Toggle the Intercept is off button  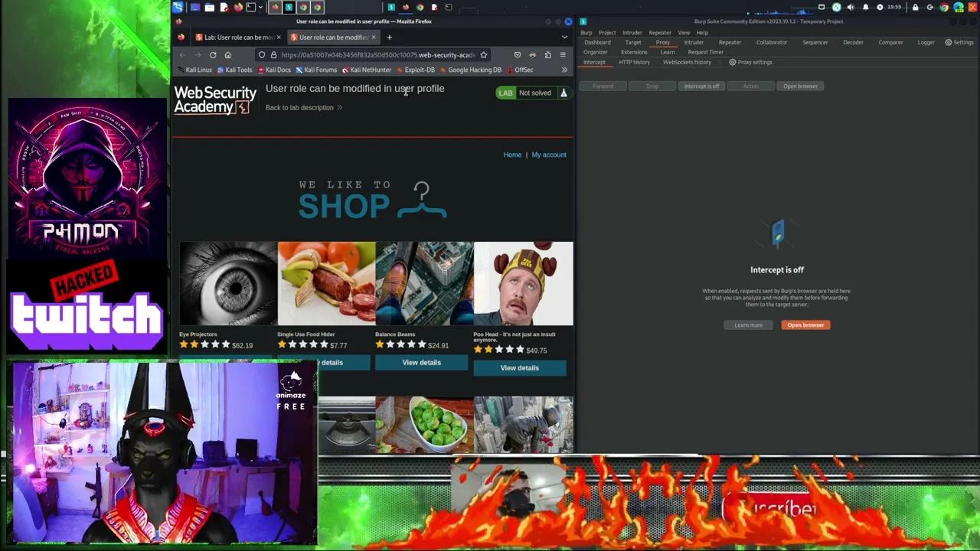tap(701, 86)
